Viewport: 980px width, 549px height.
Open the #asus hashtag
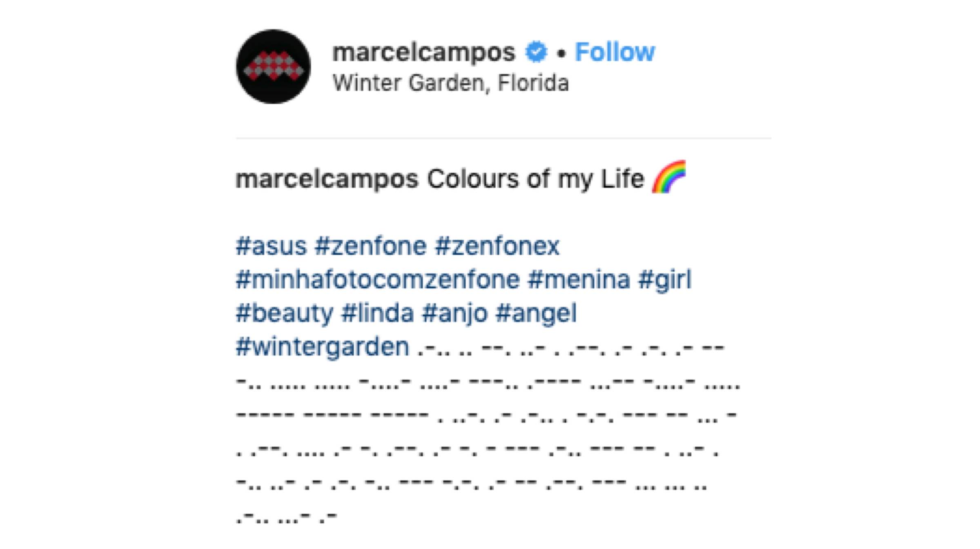tap(271, 246)
